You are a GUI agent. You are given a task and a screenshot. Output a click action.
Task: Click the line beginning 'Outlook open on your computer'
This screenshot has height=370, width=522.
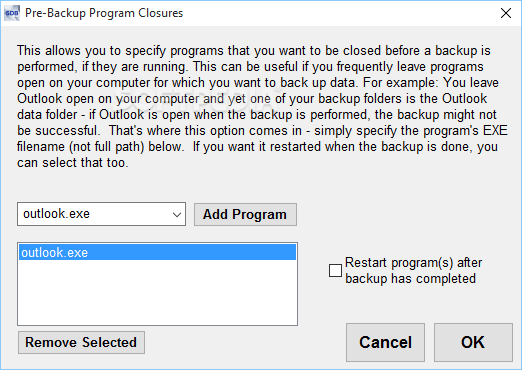tap(252, 99)
